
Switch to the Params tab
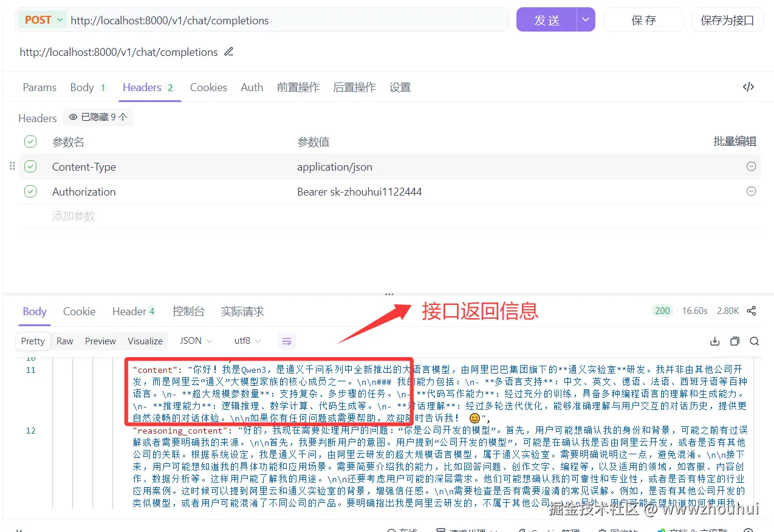pyautogui.click(x=39, y=87)
